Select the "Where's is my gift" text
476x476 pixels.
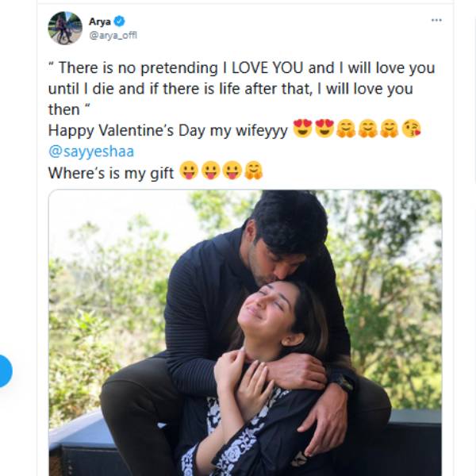point(111,172)
